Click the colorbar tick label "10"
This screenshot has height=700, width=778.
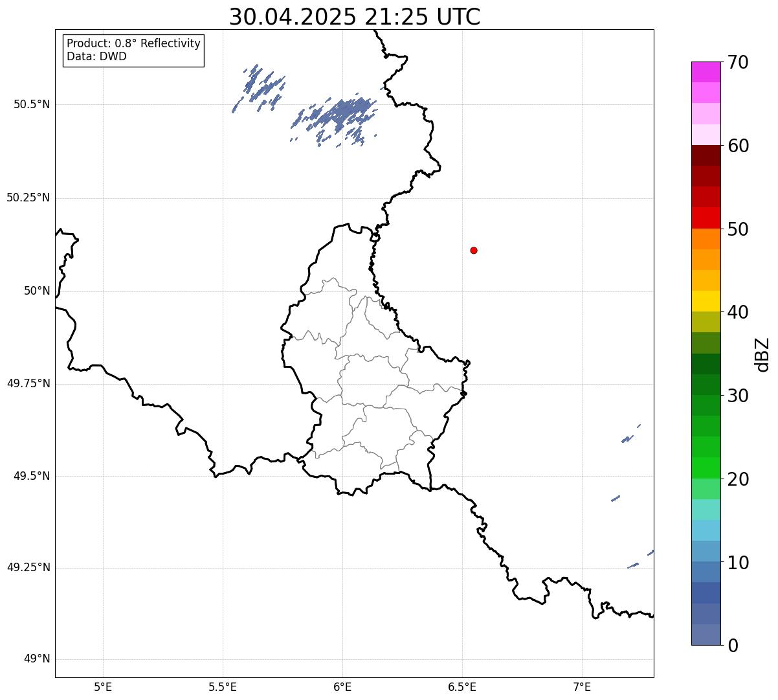(x=738, y=562)
